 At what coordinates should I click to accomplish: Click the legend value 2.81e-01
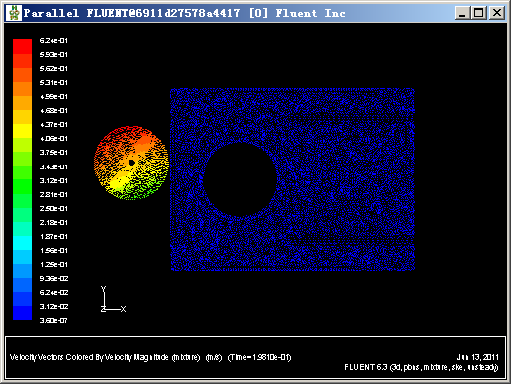pyautogui.click(x=53, y=194)
